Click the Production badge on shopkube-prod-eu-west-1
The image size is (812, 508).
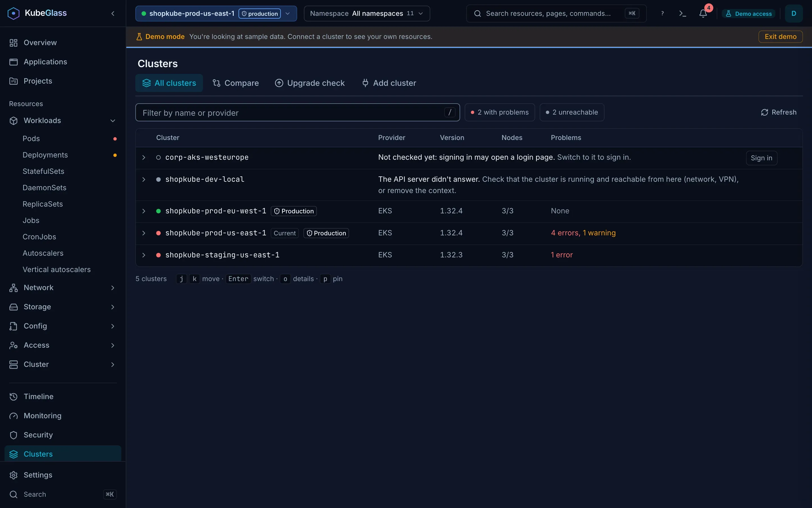coord(294,211)
